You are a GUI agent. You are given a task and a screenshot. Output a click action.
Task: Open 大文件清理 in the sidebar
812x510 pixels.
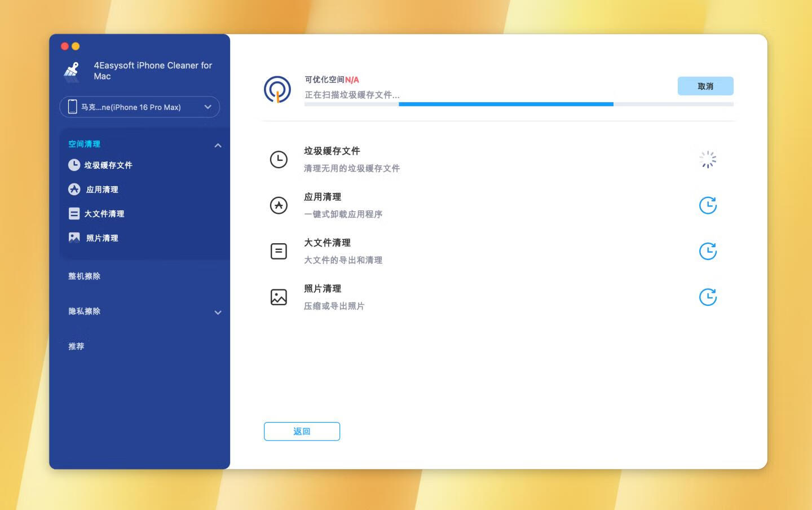(x=104, y=214)
